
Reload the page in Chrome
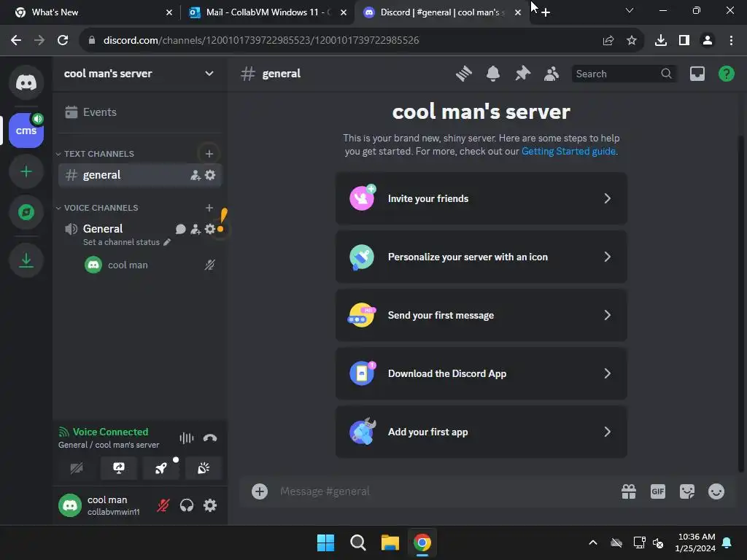tap(63, 40)
